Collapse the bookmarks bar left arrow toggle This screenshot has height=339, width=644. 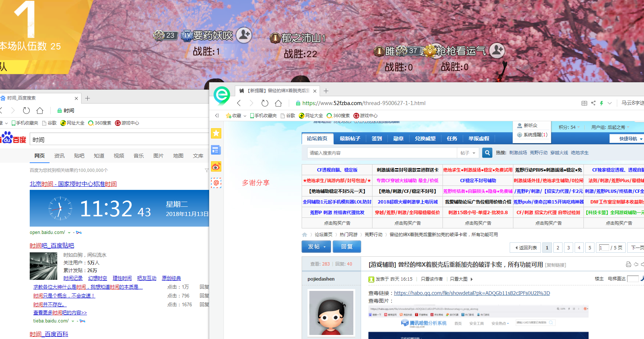[217, 116]
